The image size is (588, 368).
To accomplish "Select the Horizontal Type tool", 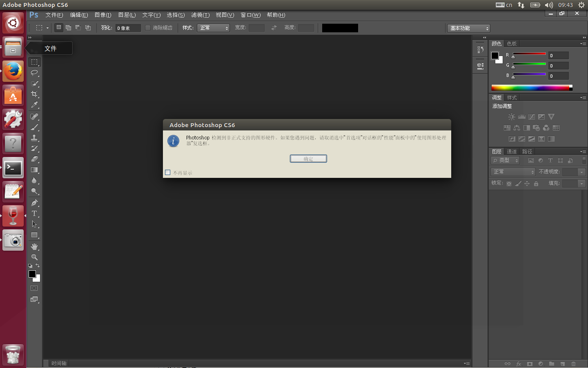I will 34,213.
